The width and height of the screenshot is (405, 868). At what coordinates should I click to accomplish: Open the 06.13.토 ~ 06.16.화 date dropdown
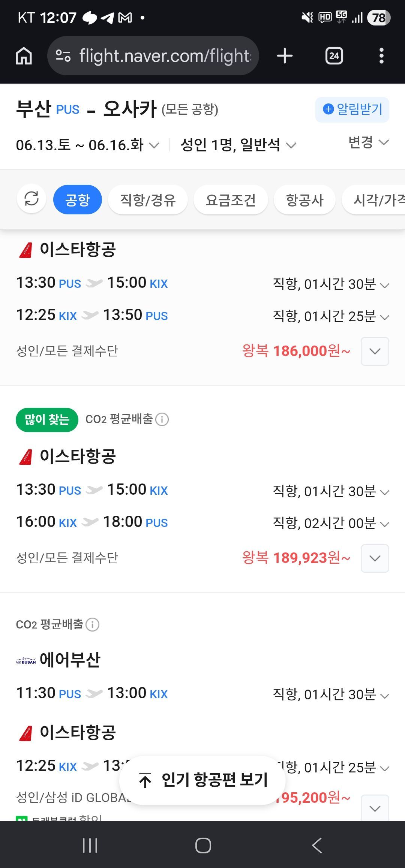click(88, 145)
